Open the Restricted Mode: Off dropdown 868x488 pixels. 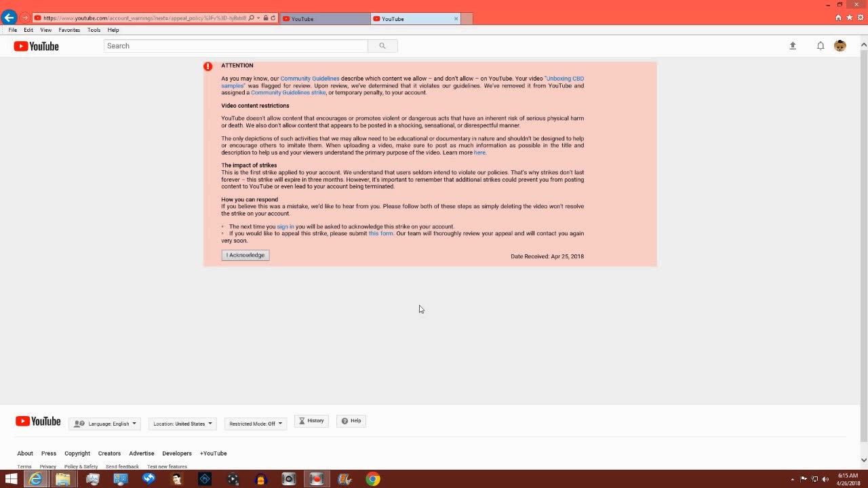256,424
